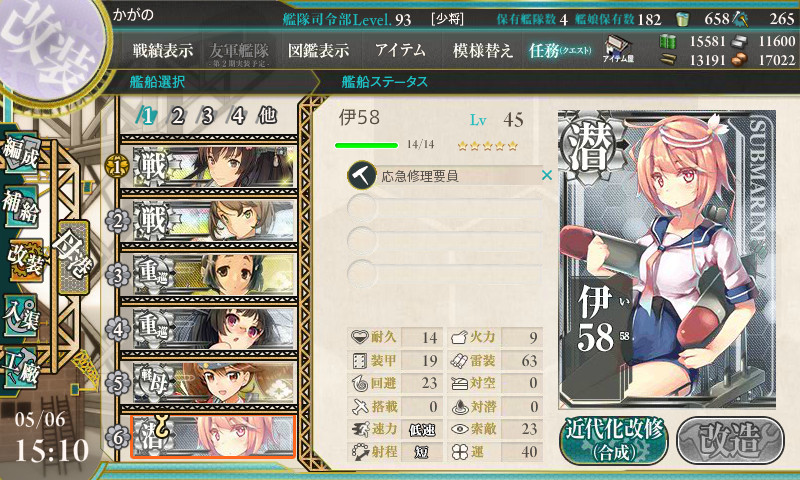This screenshot has width=800, height=480.
Task: Remove 応急修理要員 with the X button
Action: pyautogui.click(x=546, y=175)
